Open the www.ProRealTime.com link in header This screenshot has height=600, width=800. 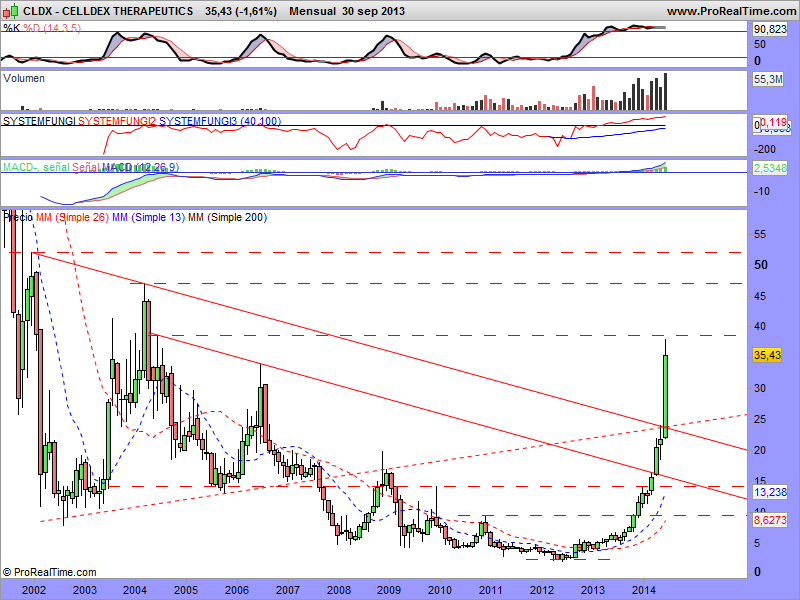(x=732, y=11)
